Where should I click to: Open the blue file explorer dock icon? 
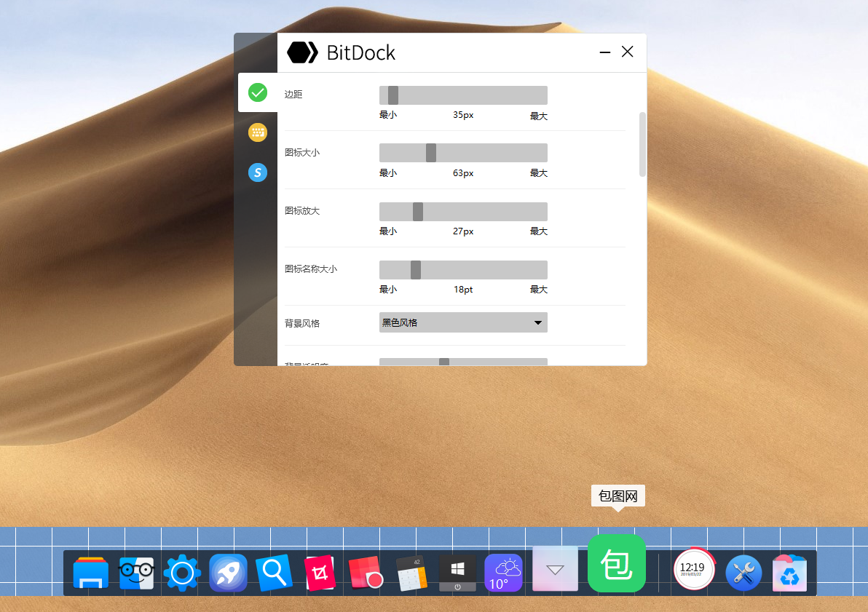pos(91,572)
